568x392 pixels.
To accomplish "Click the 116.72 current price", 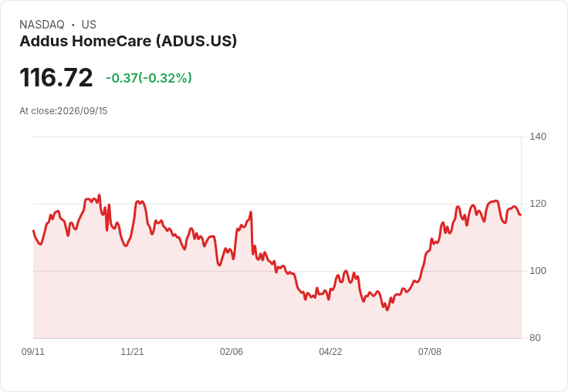I will pyautogui.click(x=56, y=77).
